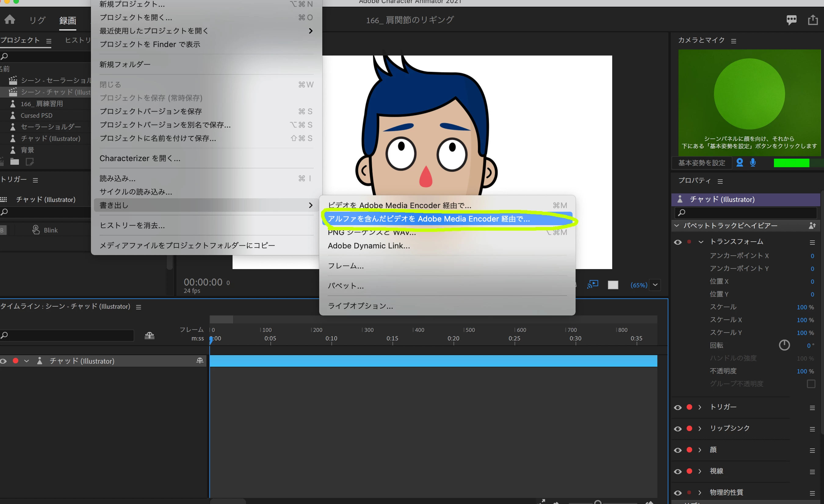Hide the Transform behavior eye

pyautogui.click(x=678, y=242)
